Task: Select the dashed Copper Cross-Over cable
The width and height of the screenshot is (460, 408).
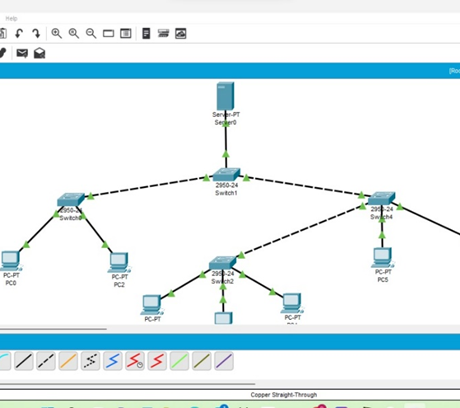Action: [46, 361]
